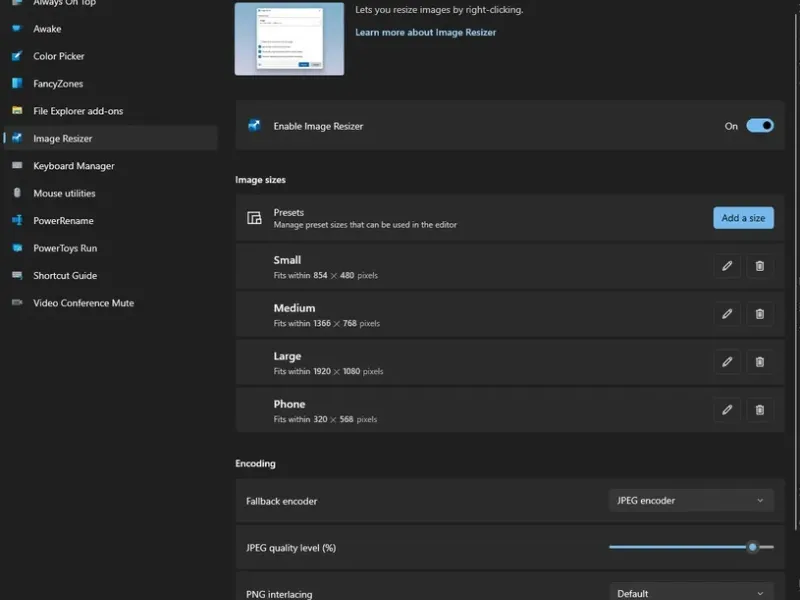Click the Phone preset name
The width and height of the screenshot is (800, 600).
289,404
